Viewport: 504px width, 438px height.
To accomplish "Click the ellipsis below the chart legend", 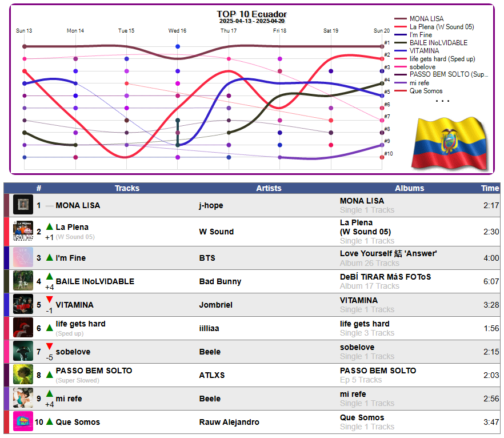I will point(442,101).
